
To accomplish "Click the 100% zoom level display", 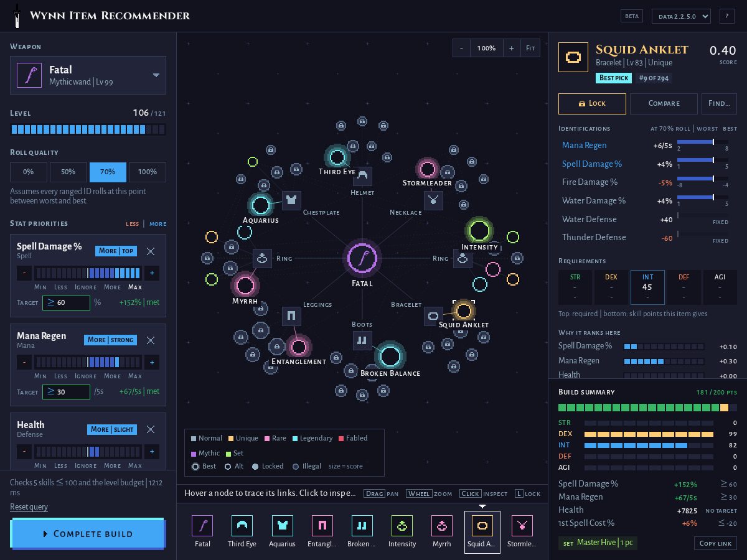I will tap(486, 48).
